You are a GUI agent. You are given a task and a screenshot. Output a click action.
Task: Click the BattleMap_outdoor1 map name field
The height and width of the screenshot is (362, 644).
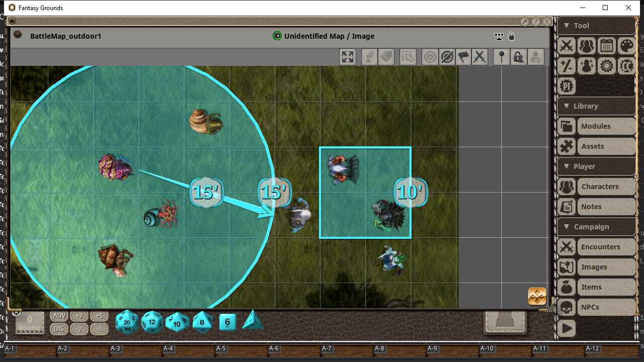[x=65, y=36]
